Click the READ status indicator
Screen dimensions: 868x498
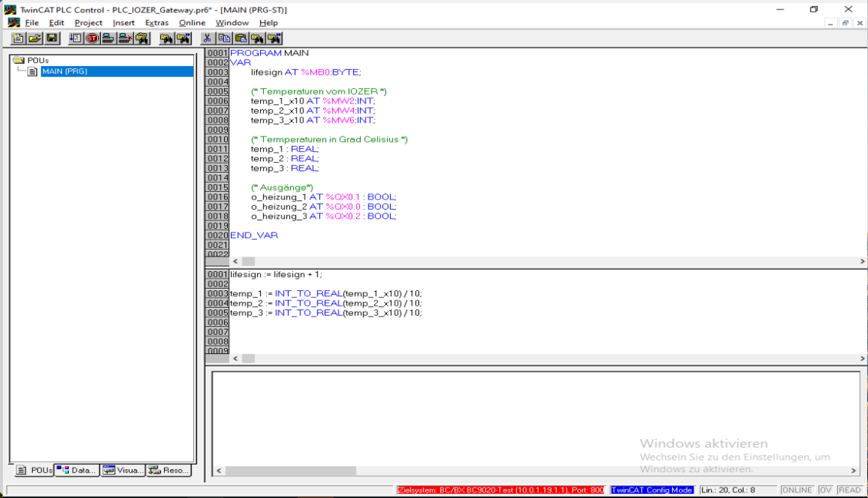(850, 490)
